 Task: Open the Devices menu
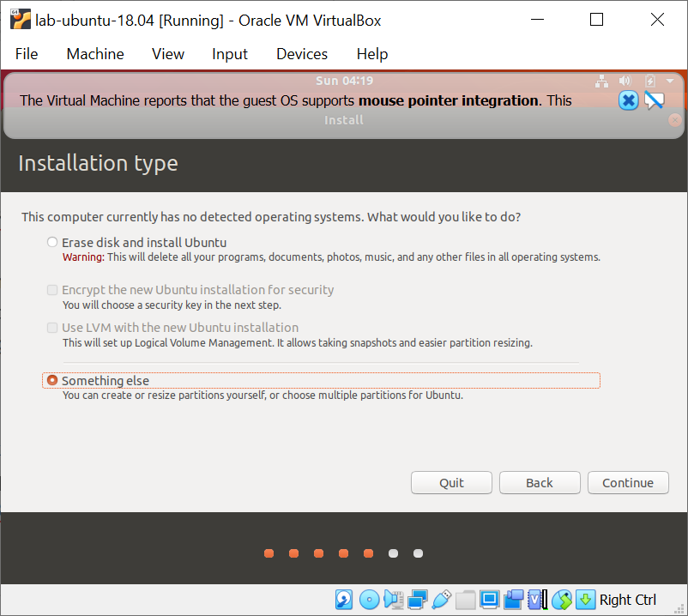[302, 54]
